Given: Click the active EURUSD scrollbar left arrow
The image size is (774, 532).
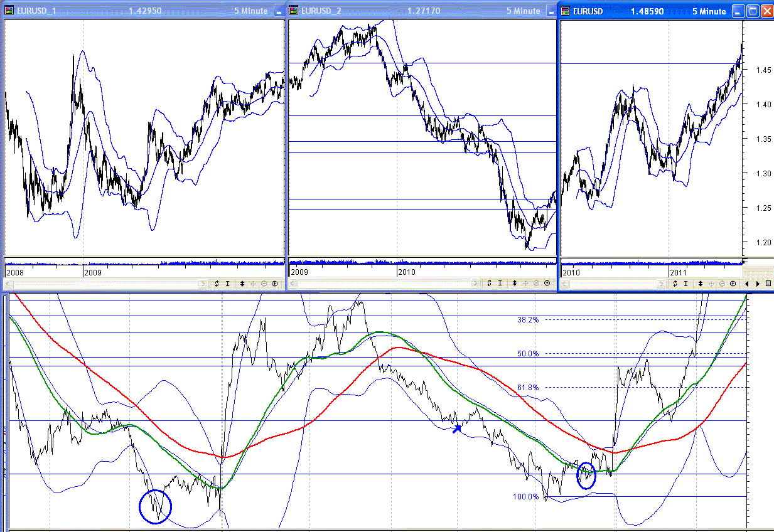Looking at the screenshot, I should pyautogui.click(x=564, y=284).
